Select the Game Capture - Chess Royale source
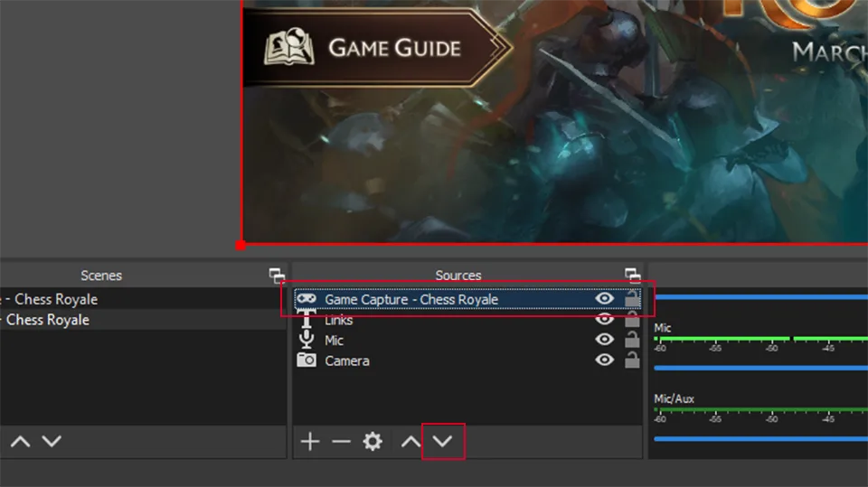This screenshot has height=487, width=868. pyautogui.click(x=467, y=299)
